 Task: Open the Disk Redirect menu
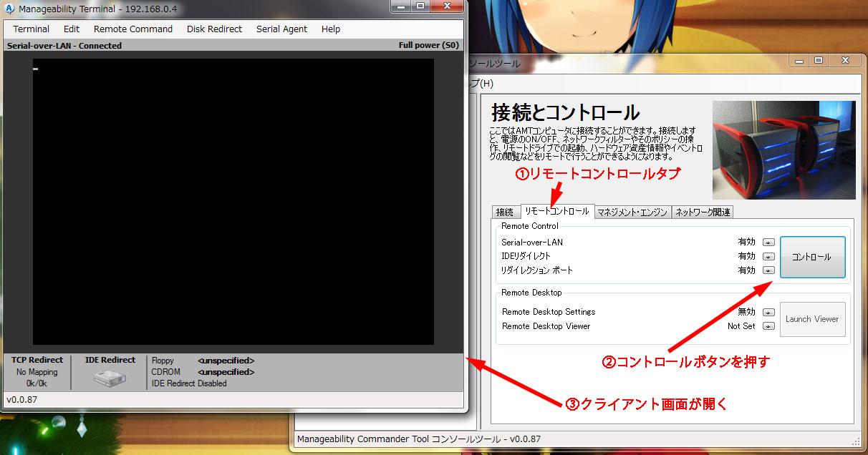tap(215, 29)
